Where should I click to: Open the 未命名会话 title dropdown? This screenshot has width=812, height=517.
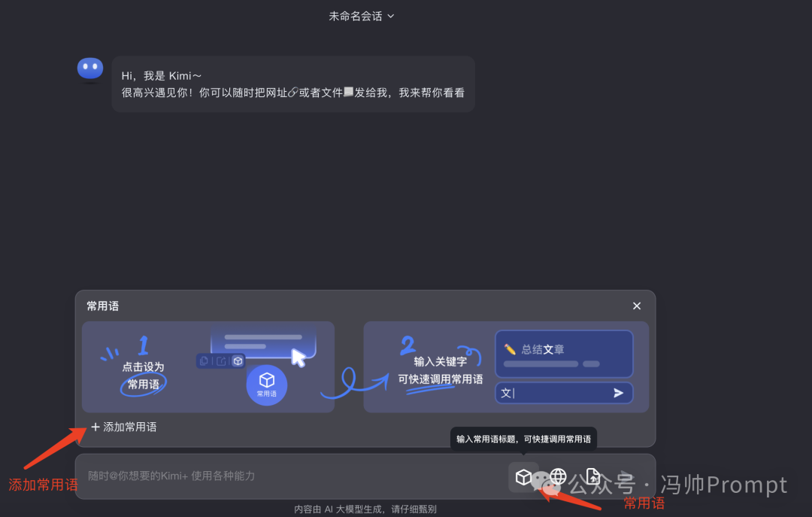point(362,17)
